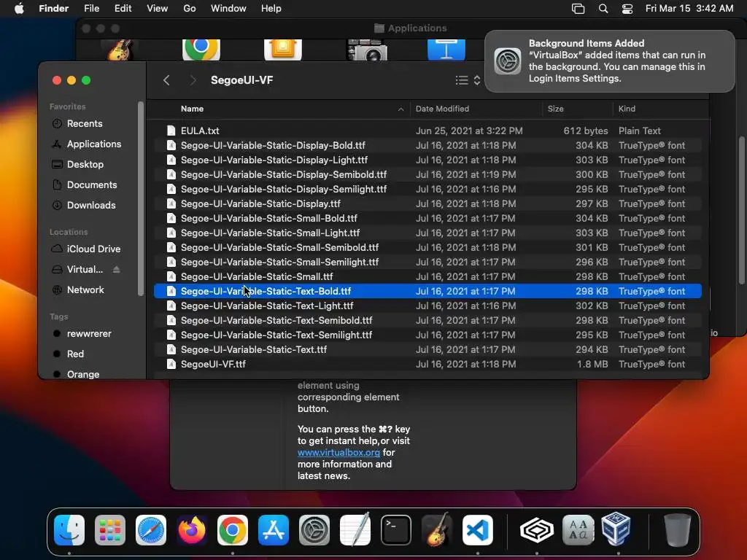Open the Trash in the Dock

pyautogui.click(x=677, y=530)
